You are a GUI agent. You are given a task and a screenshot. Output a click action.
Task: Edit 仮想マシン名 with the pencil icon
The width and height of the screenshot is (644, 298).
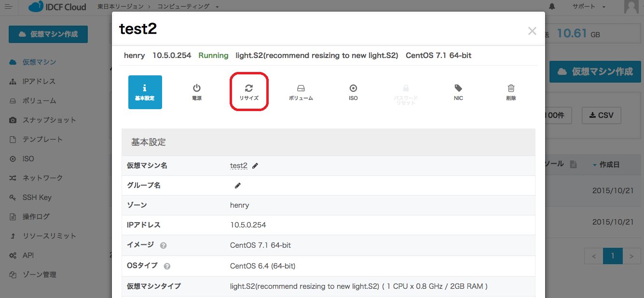point(255,166)
